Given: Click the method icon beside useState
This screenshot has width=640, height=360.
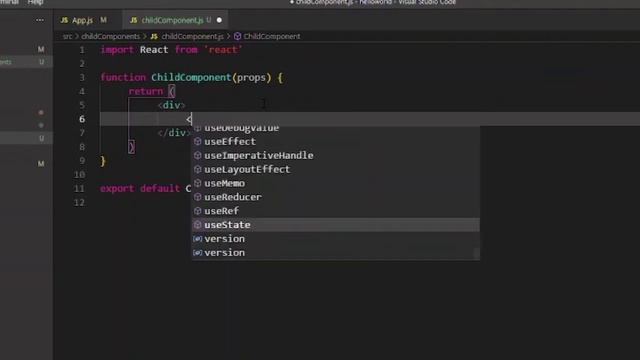Looking at the screenshot, I should [x=198, y=225].
